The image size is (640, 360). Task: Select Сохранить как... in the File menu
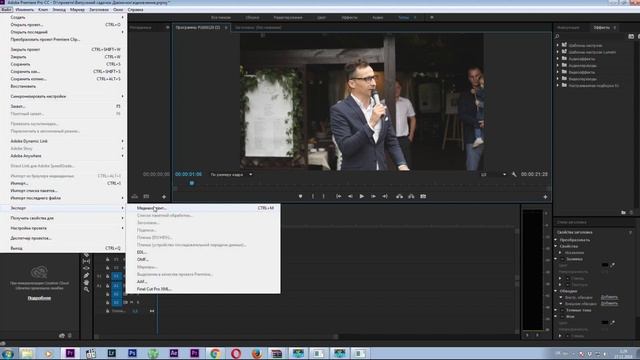tap(64, 71)
